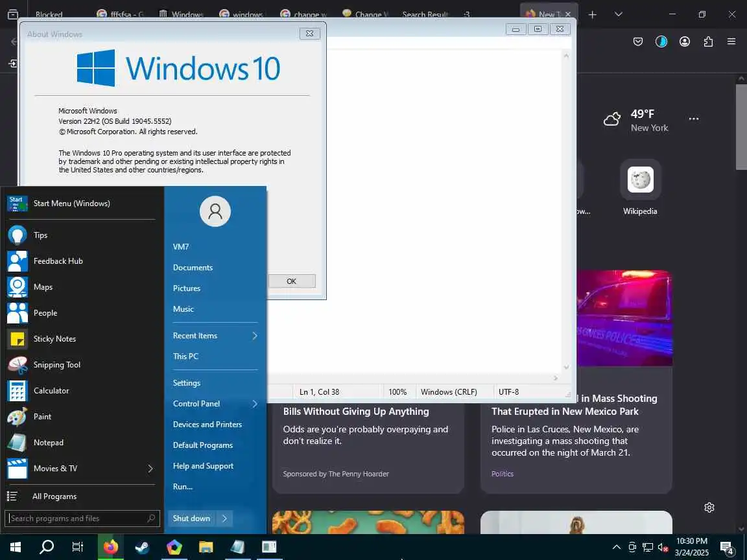Click the muted volume tray icon
Screen dimensions: 747x560
coord(663,547)
